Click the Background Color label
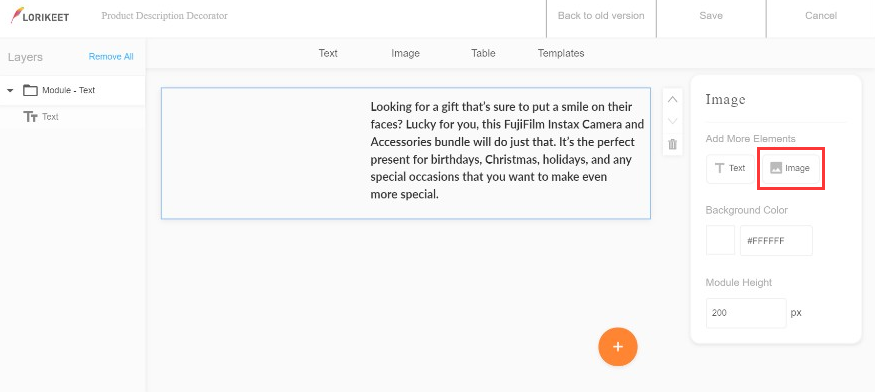Viewport: 875px width, 392px height. coord(747,211)
